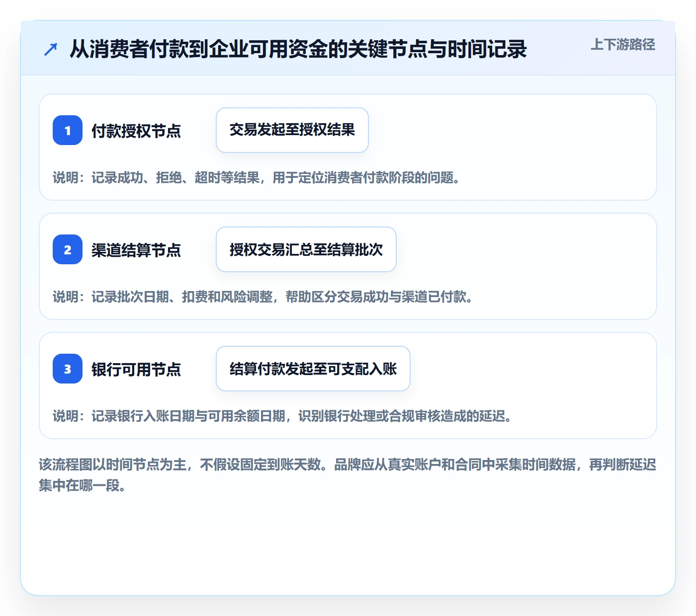Click the diagonal arrow icon beside the title
Viewport: 696px width, 616px height.
51,49
